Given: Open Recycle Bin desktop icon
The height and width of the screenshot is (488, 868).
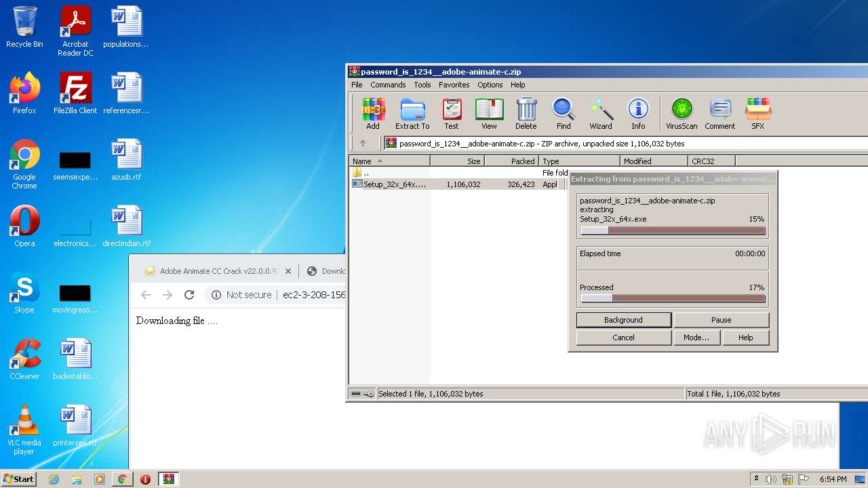Looking at the screenshot, I should pyautogui.click(x=24, y=27).
